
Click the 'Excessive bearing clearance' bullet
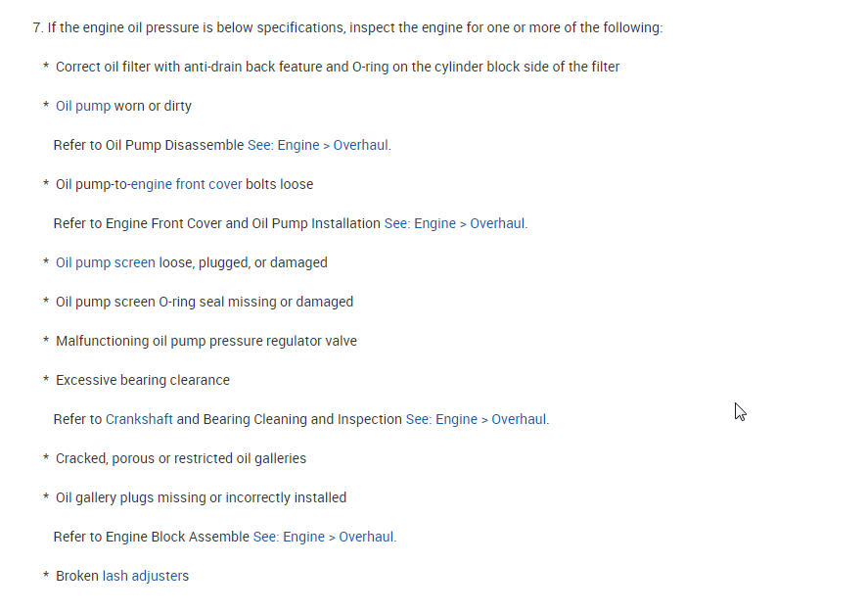click(143, 380)
